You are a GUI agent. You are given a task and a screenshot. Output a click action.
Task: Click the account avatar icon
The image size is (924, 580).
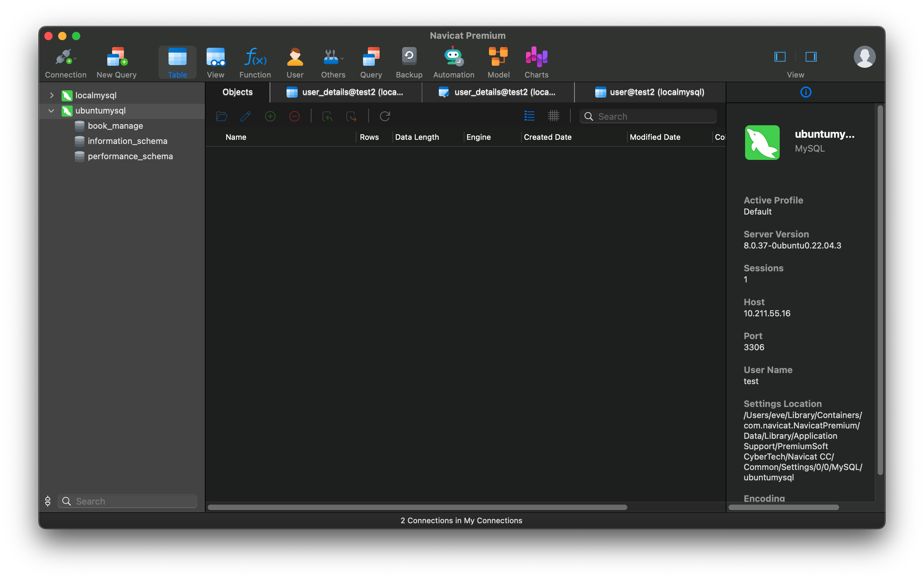point(864,57)
